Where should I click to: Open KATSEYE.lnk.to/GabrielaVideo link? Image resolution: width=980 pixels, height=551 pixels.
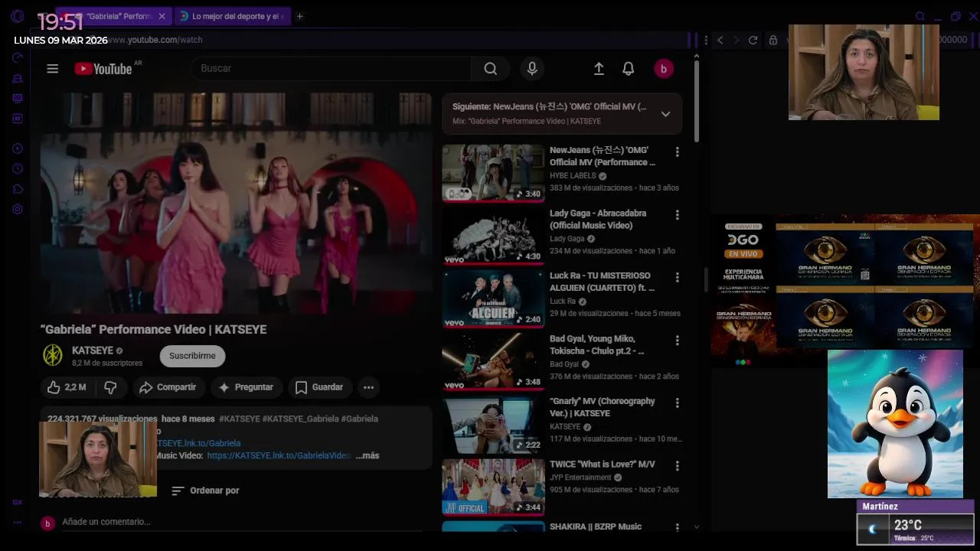click(279, 455)
